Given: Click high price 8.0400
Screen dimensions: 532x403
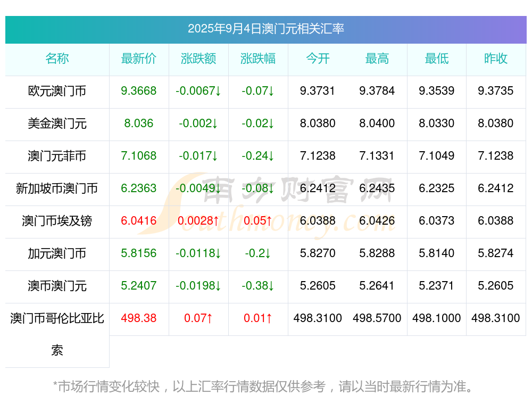Looking at the screenshot, I should point(377,124).
